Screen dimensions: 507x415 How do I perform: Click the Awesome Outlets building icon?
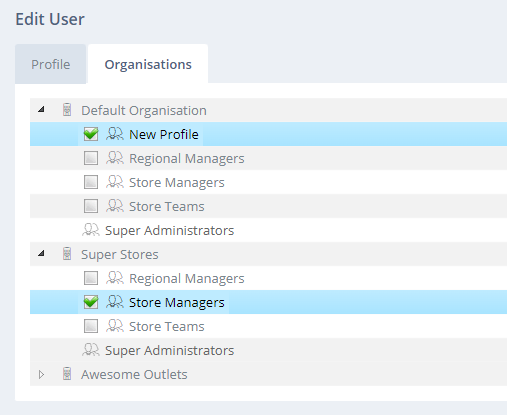click(x=67, y=374)
